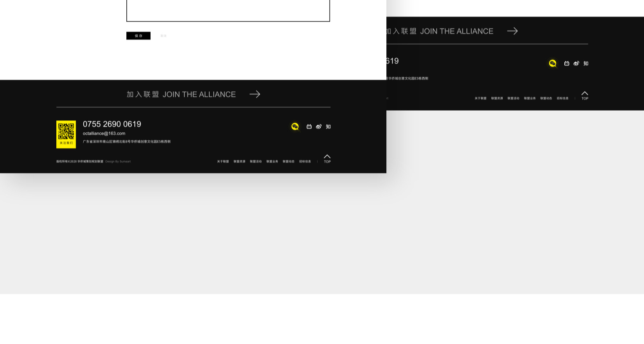Click the octalliance@163.com email address
Viewport: 644px width, 344px height.
click(x=104, y=133)
